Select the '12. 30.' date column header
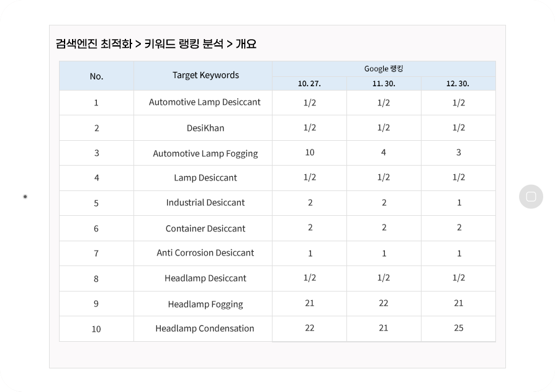Image resolution: width=555 pixels, height=392 pixels. click(458, 84)
